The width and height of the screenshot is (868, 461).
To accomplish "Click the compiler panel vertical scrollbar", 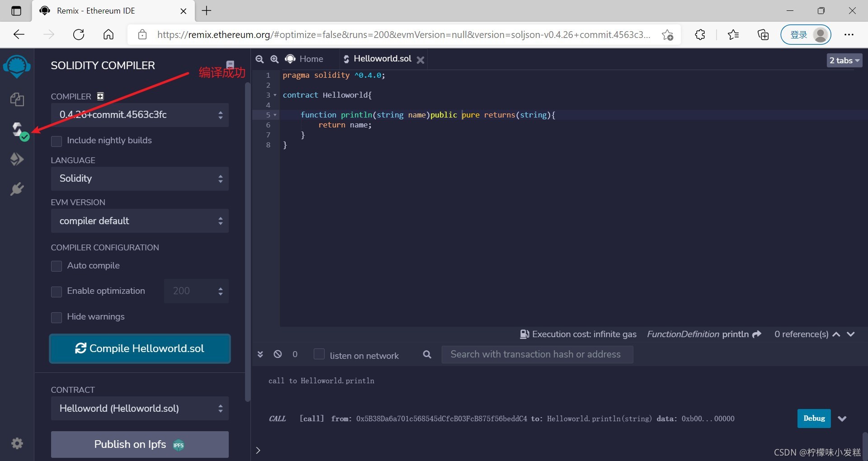I will pos(247,242).
